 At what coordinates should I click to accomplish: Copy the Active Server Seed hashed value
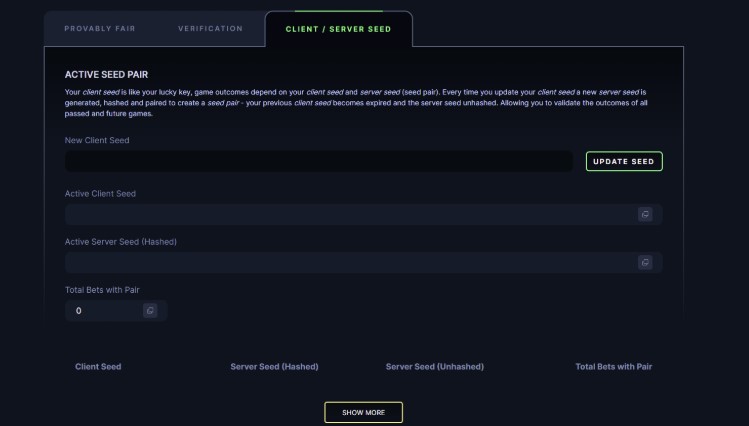(x=645, y=262)
